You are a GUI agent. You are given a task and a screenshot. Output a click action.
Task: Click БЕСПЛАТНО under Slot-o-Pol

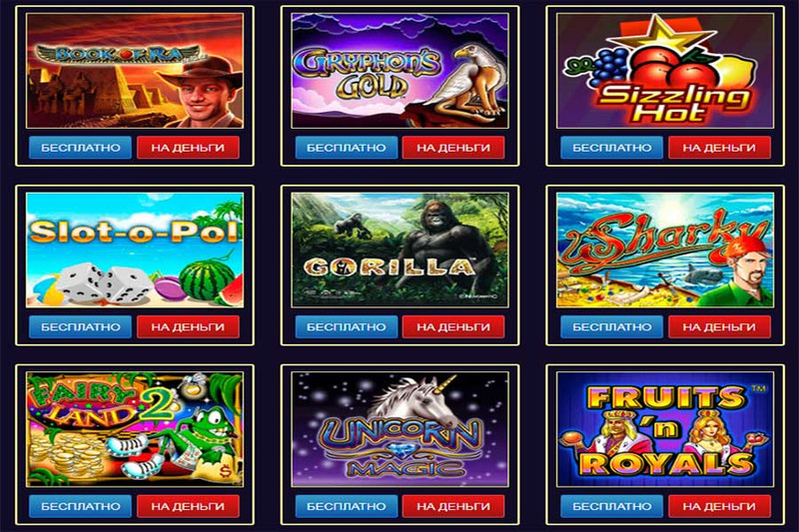tap(81, 326)
